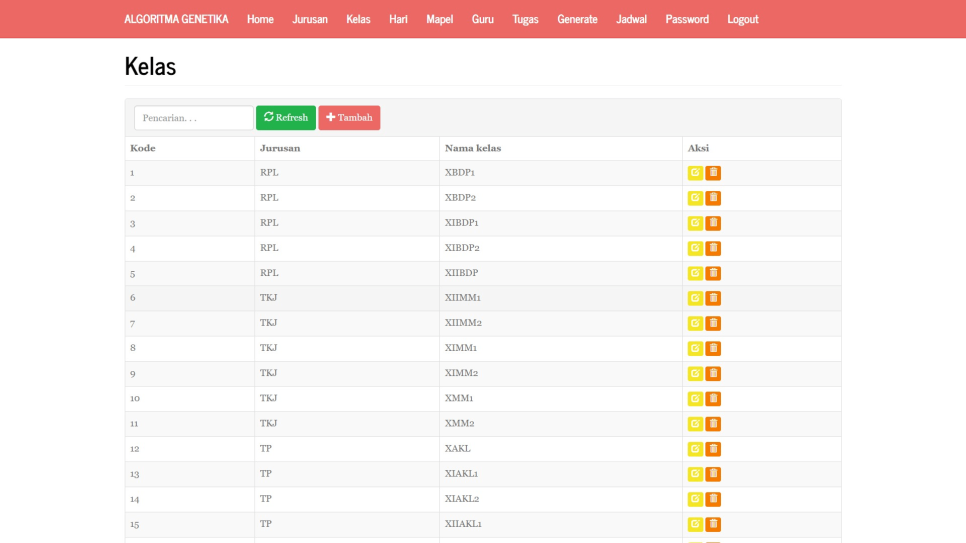966x543 pixels.
Task: Go to the Guru page
Action: (x=482, y=19)
